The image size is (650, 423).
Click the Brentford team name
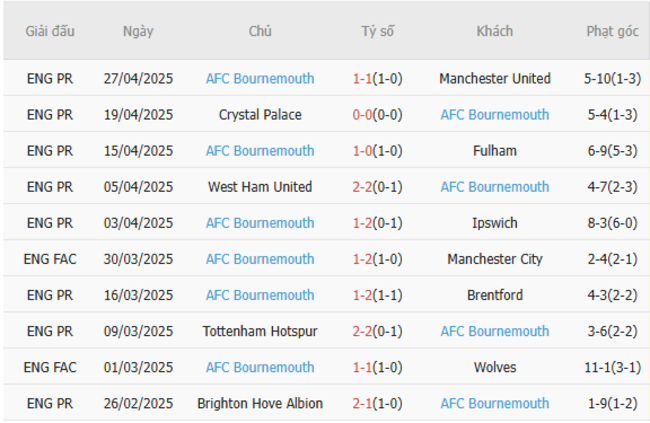click(x=495, y=295)
